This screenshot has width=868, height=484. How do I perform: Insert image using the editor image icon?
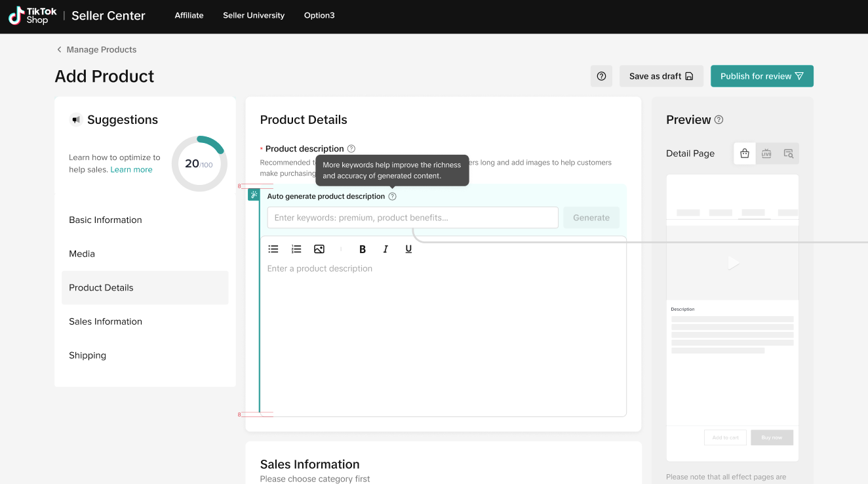pos(319,249)
